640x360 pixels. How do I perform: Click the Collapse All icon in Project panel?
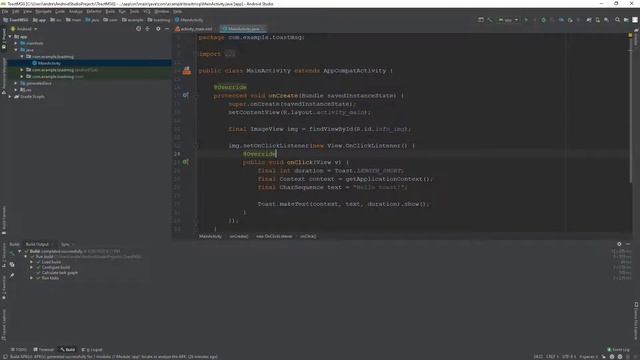[148, 29]
